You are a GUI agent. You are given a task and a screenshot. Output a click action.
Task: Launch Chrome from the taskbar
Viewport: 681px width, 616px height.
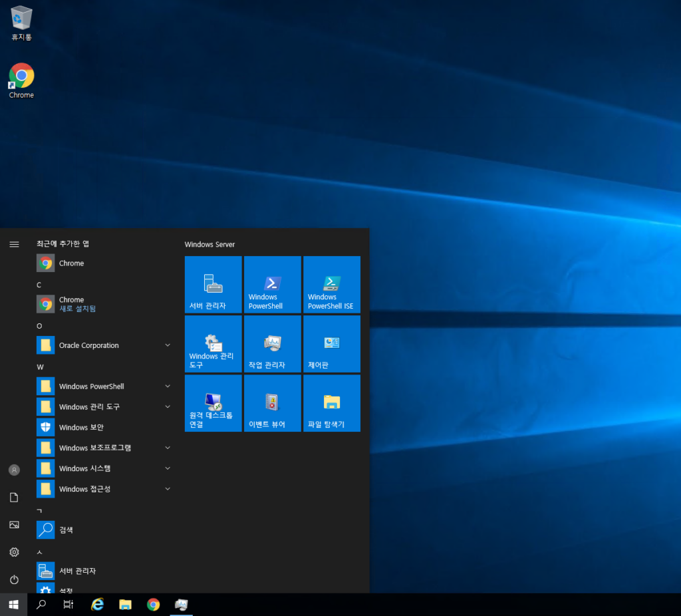(153, 605)
